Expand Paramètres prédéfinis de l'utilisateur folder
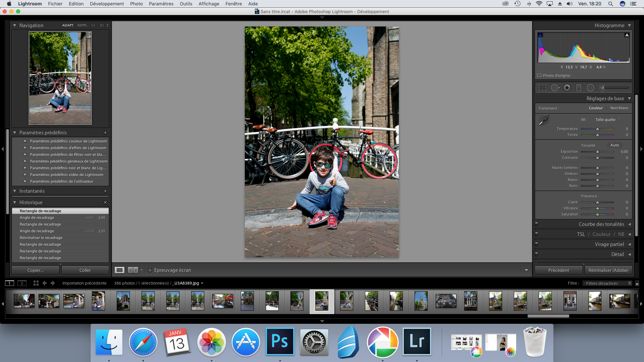The image size is (644, 362). (25, 181)
